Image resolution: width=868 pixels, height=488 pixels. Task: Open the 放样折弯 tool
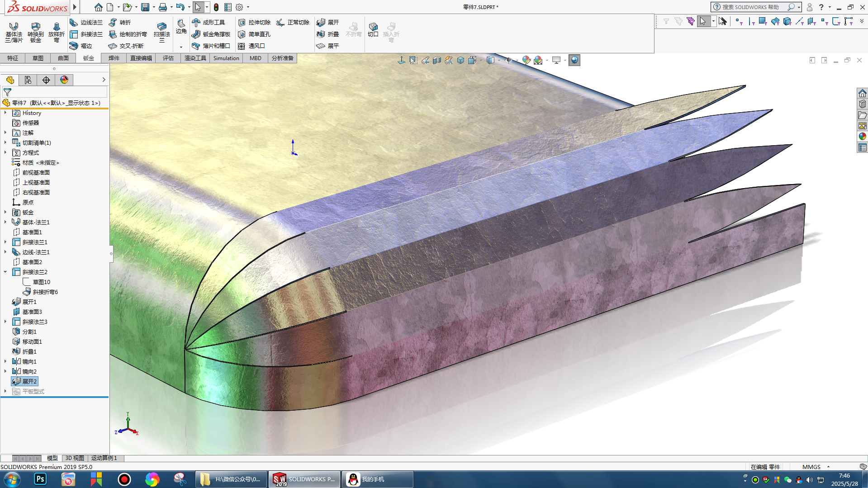pos(56,33)
